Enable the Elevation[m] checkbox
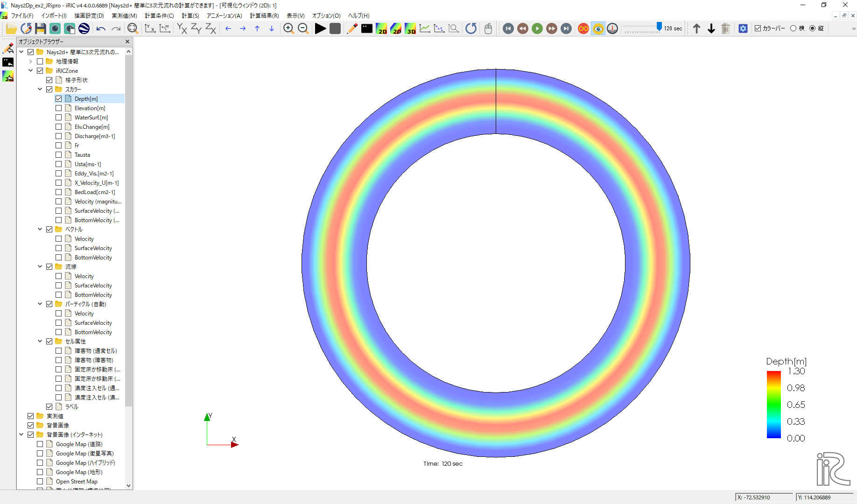This screenshot has height=504, width=857. [x=58, y=108]
